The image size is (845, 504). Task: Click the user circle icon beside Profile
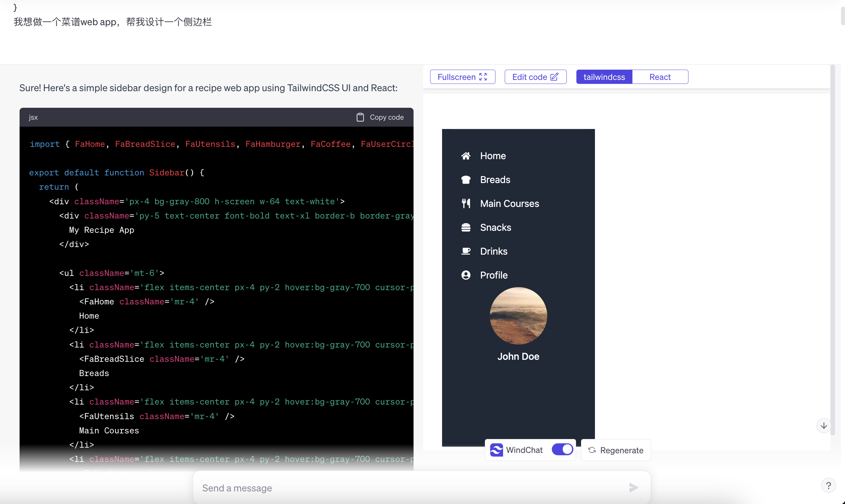[x=466, y=275]
